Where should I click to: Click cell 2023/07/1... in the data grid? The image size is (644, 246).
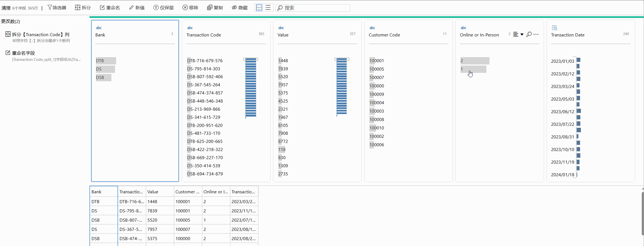pyautogui.click(x=244, y=220)
